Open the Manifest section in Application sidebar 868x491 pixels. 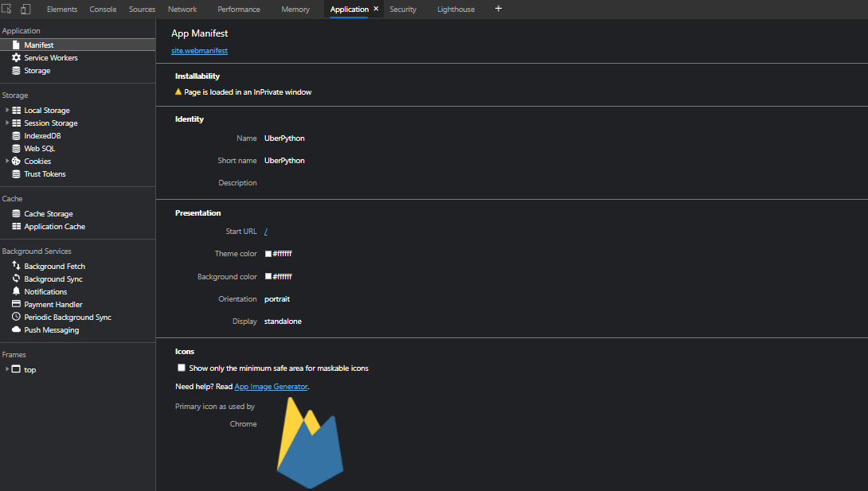[x=37, y=45]
